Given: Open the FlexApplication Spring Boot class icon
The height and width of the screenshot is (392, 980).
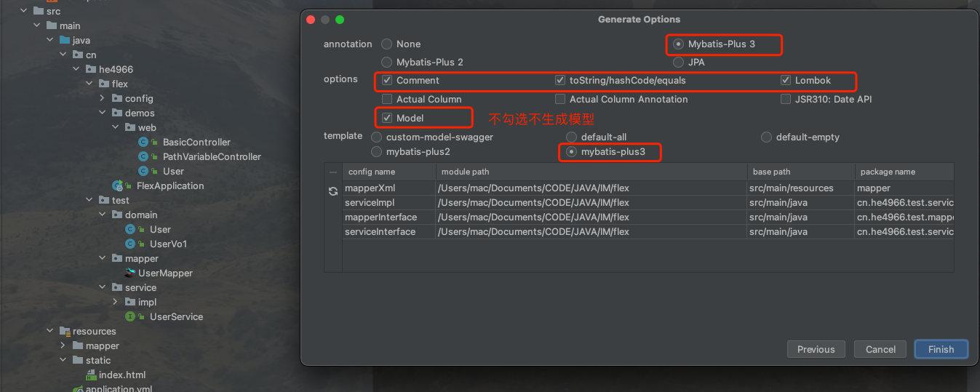Looking at the screenshot, I should tap(117, 185).
